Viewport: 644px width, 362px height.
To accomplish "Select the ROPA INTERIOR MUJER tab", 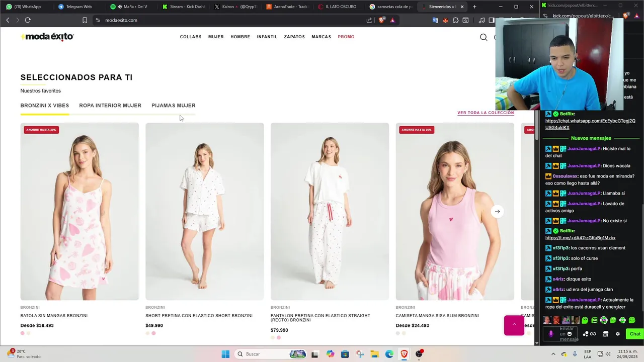I will click(x=110, y=106).
